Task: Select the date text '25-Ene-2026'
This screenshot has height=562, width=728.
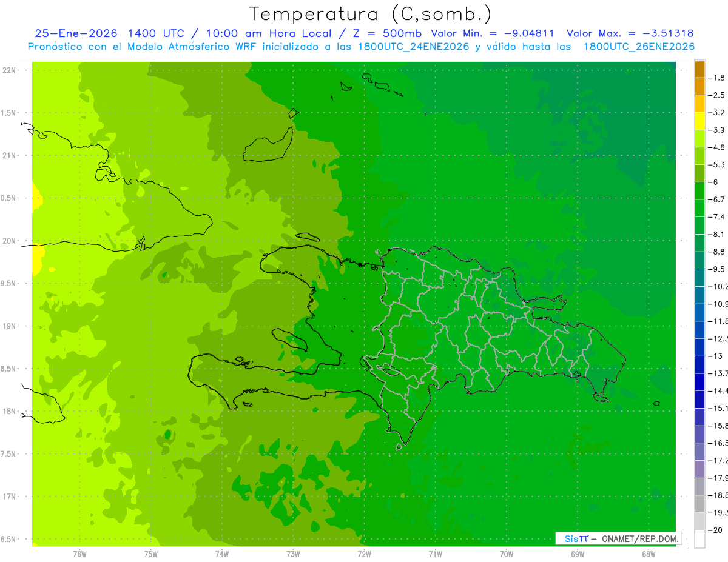Action: pyautogui.click(x=77, y=33)
